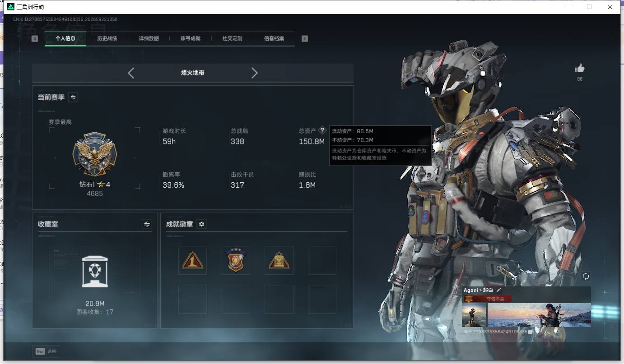Image resolution: width=624 pixels, height=364 pixels.
Task: Click the 不动资产: 70.3M tooltip line
Action: (x=353, y=140)
